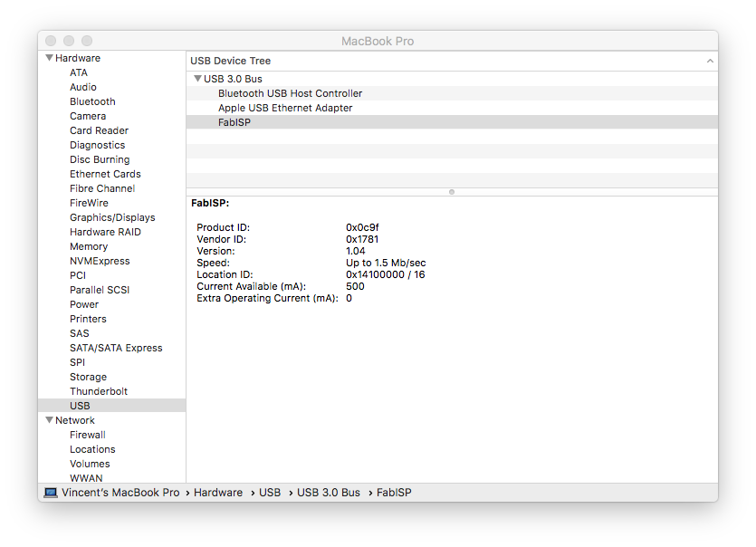Select Power in the sidebar
Viewport: 756px width, 547px height.
coord(84,304)
